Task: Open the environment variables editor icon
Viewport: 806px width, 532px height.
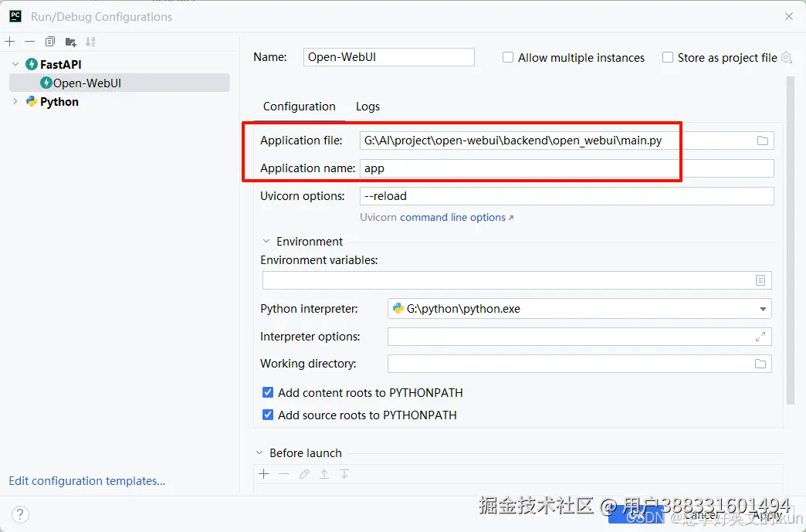Action: [x=760, y=280]
